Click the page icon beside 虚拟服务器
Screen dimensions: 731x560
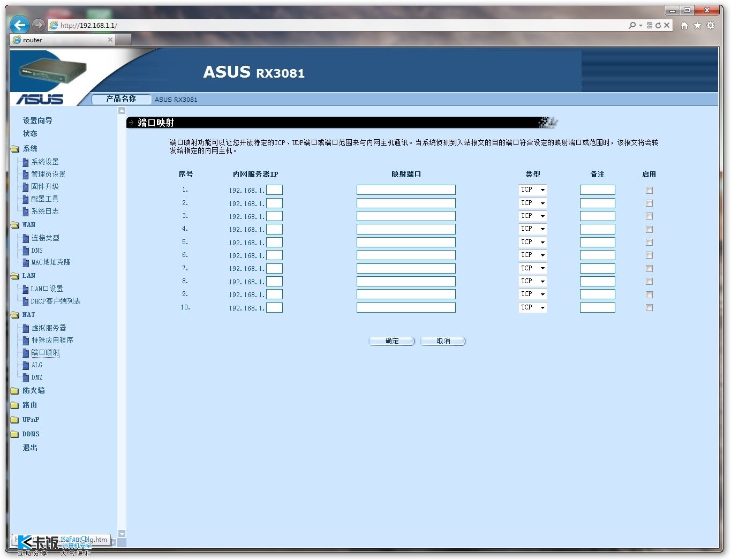[25, 328]
